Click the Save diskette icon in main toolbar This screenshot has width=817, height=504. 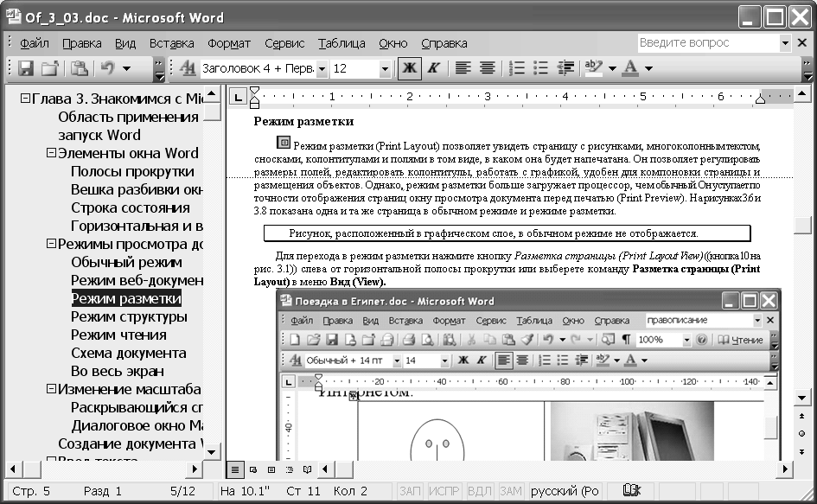point(26,68)
